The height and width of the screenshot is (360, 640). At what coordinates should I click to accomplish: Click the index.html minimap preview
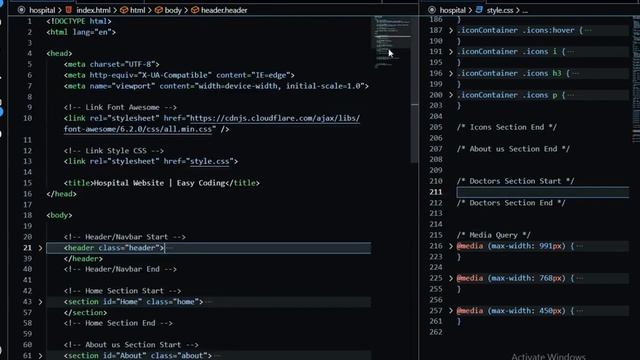(x=391, y=41)
